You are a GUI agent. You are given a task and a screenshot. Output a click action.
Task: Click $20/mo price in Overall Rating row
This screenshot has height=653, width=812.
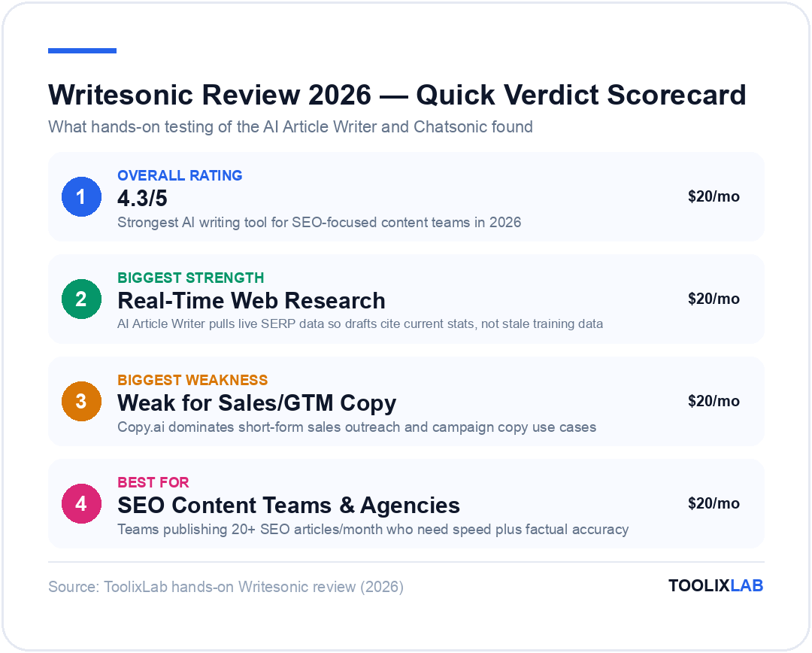(714, 196)
